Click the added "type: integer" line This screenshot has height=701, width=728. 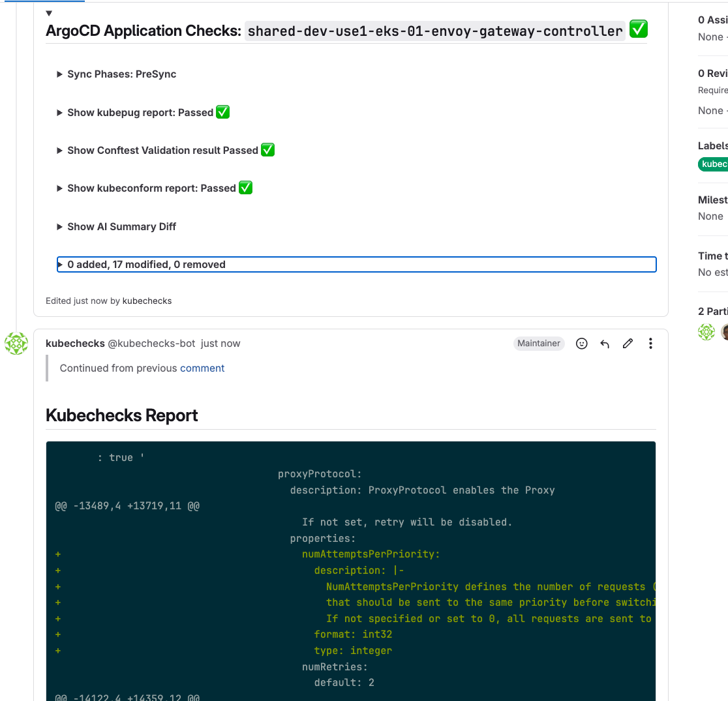click(353, 651)
